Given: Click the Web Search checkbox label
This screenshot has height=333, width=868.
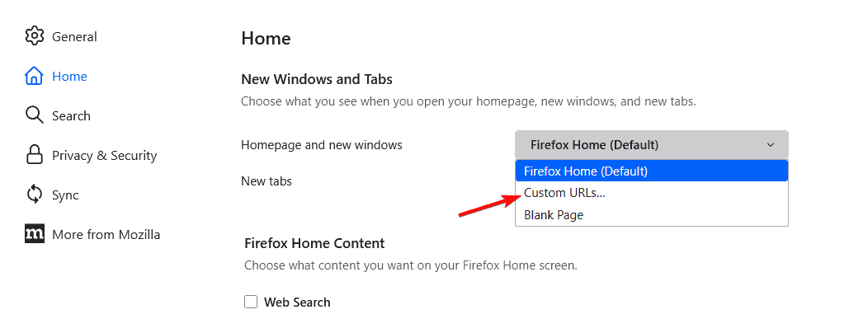Looking at the screenshot, I should pyautogui.click(x=297, y=303).
